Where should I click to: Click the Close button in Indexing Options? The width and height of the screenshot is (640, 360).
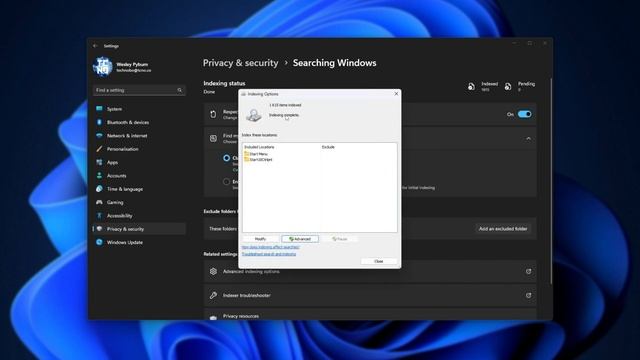379,261
